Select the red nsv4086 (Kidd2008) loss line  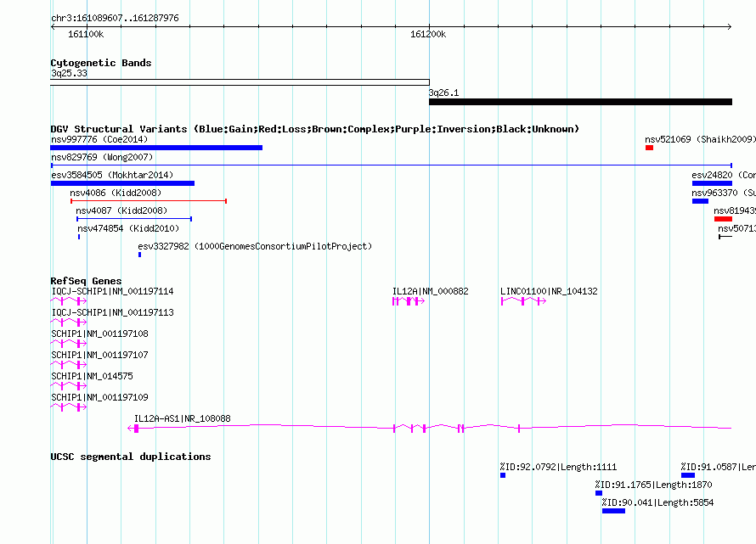point(149,201)
